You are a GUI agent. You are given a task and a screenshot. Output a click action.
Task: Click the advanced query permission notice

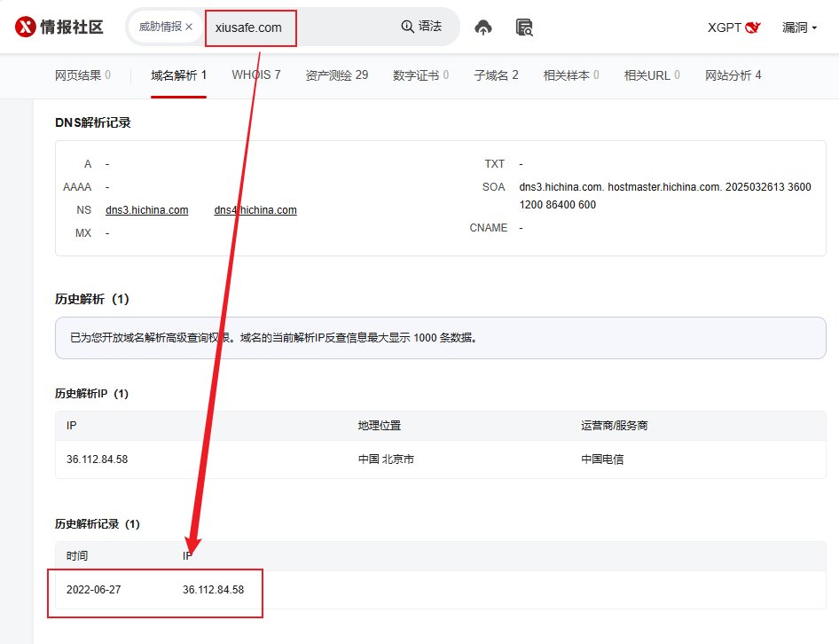(441, 338)
